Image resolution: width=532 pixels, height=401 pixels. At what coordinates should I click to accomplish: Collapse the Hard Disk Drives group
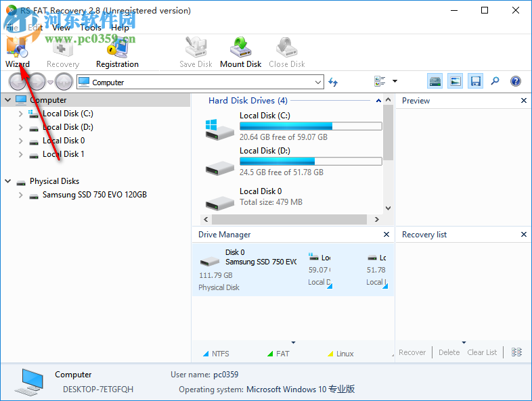tap(378, 101)
